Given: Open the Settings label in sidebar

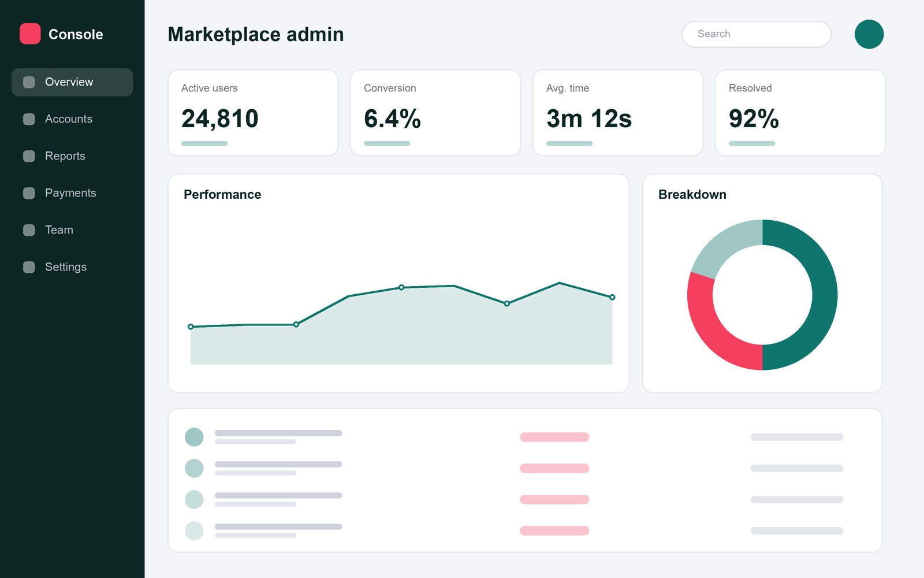Looking at the screenshot, I should [66, 267].
